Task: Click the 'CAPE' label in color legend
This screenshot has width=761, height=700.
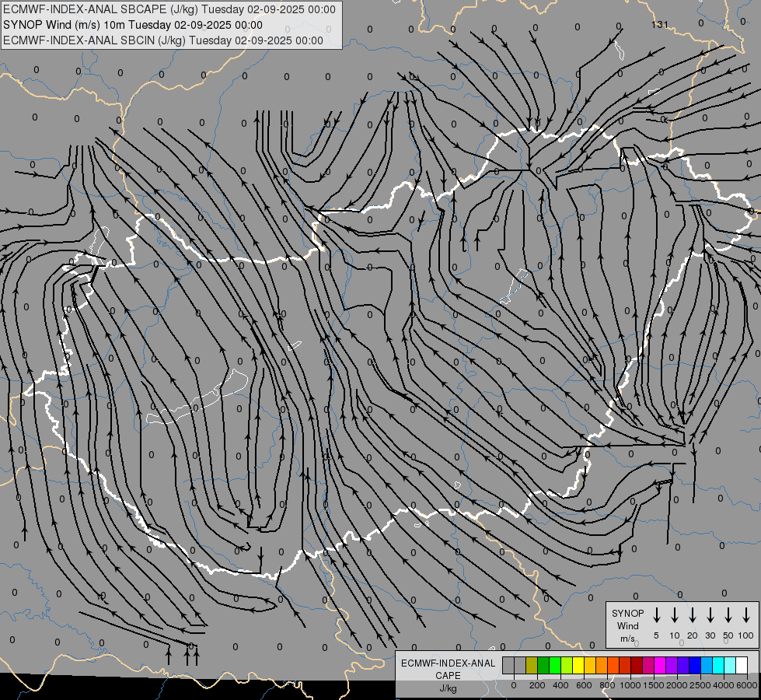Action: click(x=448, y=676)
